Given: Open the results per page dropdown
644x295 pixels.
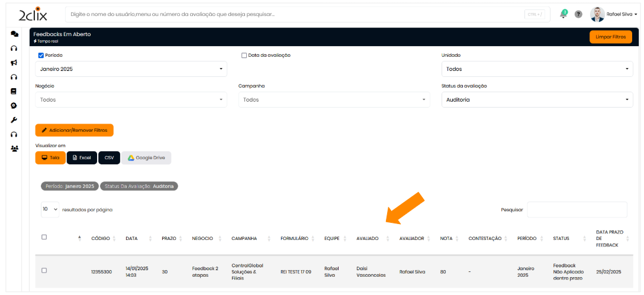Looking at the screenshot, I should coord(50,209).
